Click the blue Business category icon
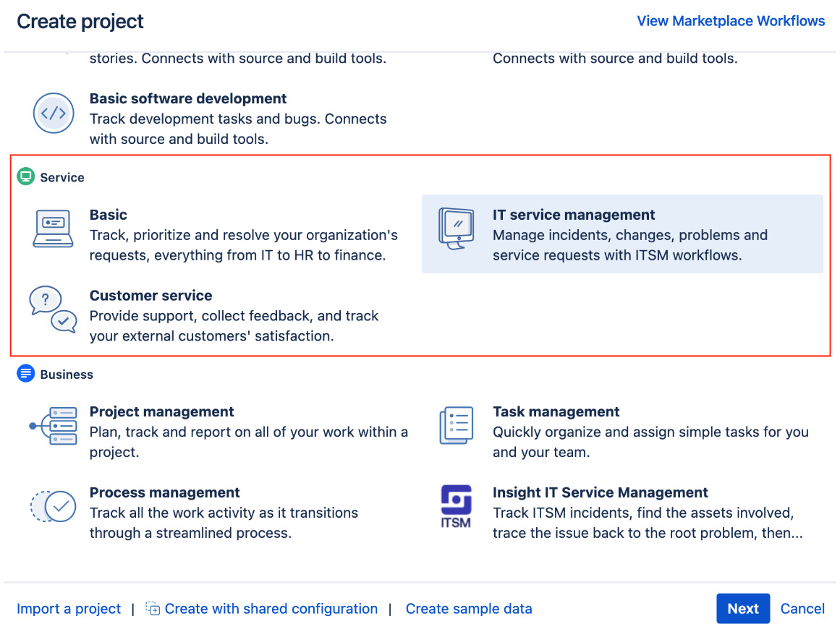The height and width of the screenshot is (637, 840). coord(25,374)
